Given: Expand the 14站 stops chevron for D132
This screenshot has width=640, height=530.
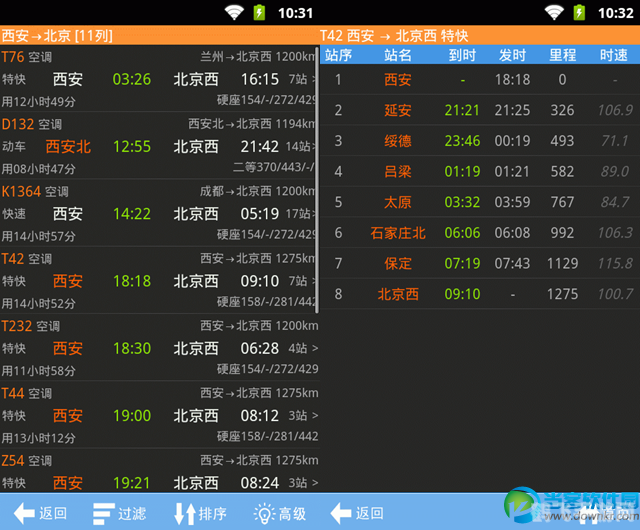Looking at the screenshot, I should coord(315,146).
